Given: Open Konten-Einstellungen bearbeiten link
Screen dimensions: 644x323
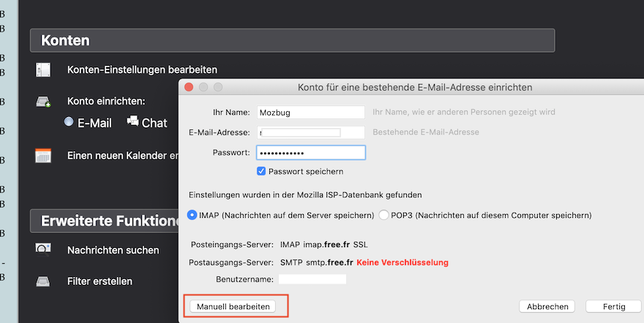Looking at the screenshot, I should tap(142, 70).
